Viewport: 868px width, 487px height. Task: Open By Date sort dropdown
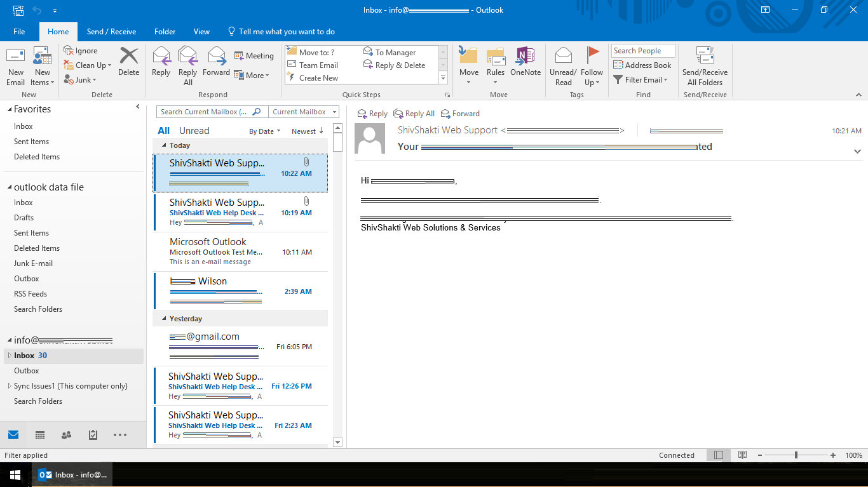264,131
